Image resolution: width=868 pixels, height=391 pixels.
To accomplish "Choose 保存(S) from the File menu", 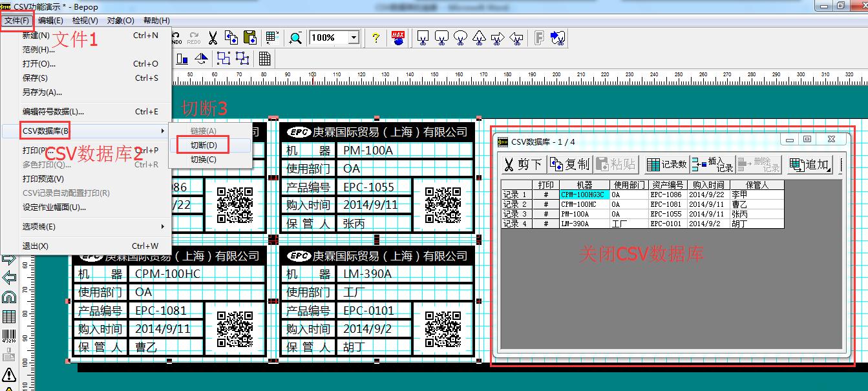I will pyautogui.click(x=86, y=78).
